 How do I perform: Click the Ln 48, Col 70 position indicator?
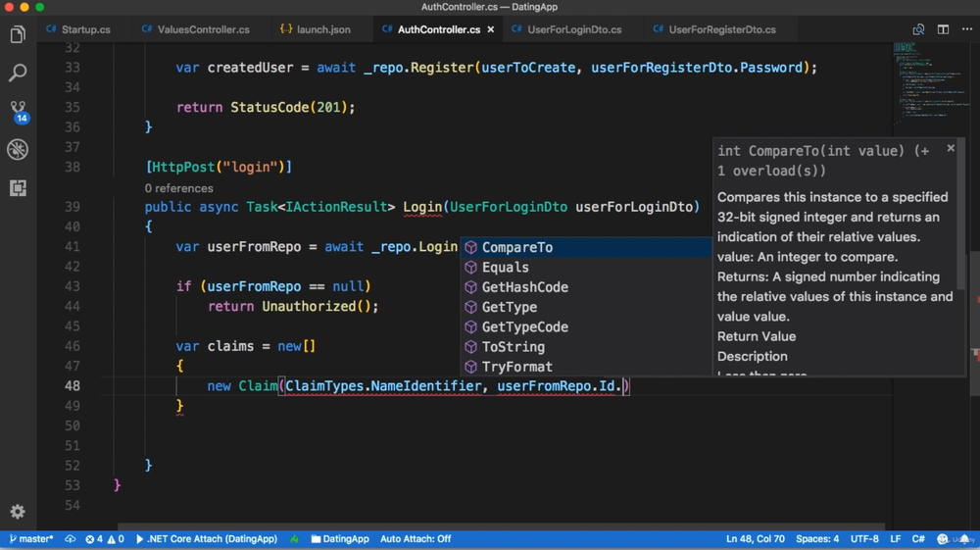pos(755,539)
